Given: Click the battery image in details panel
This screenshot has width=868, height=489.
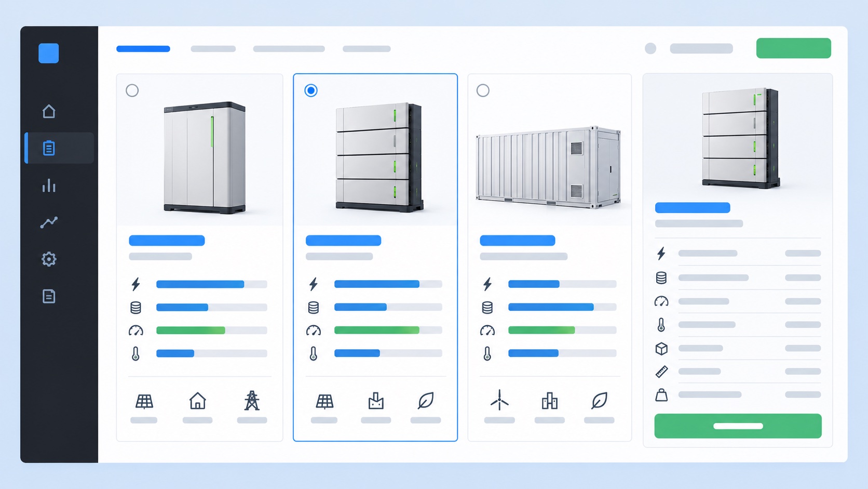Looking at the screenshot, I should tap(741, 138).
